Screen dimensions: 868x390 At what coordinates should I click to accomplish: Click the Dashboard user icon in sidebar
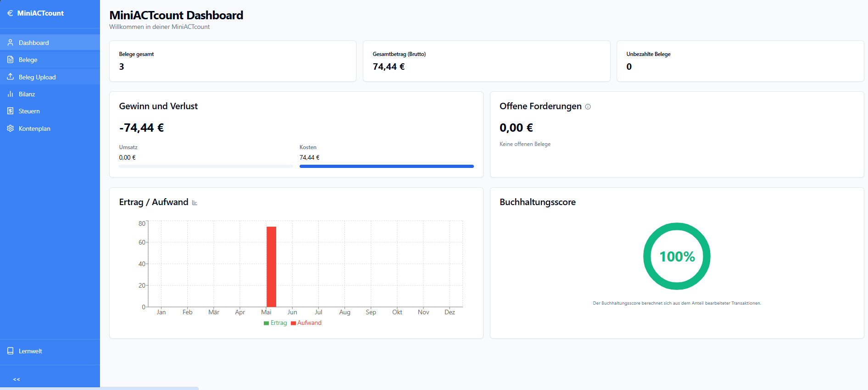(x=10, y=43)
